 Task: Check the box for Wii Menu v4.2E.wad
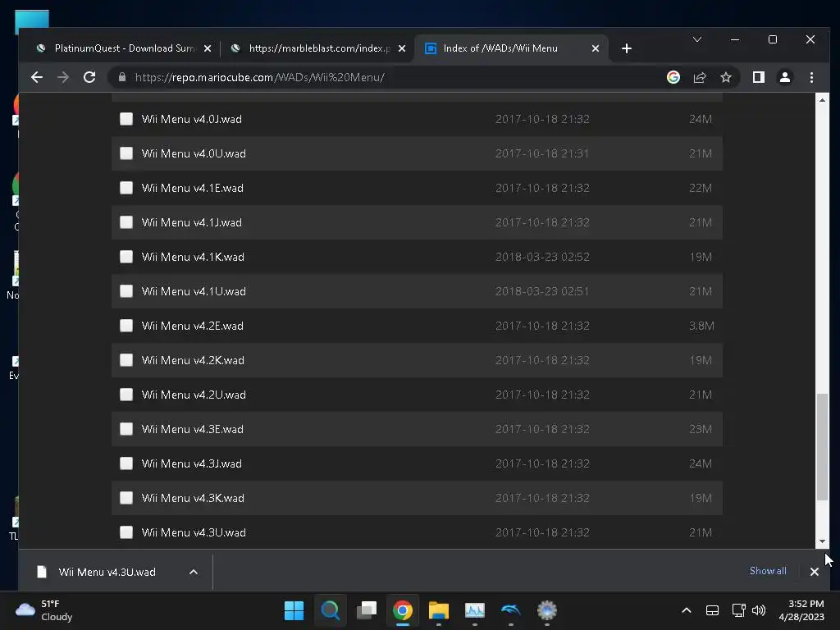click(126, 326)
